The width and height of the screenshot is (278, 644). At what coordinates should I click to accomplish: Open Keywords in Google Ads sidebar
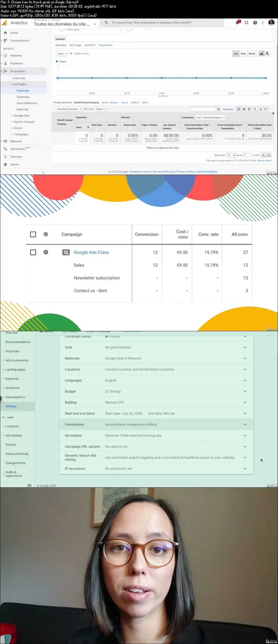pyautogui.click(x=12, y=379)
